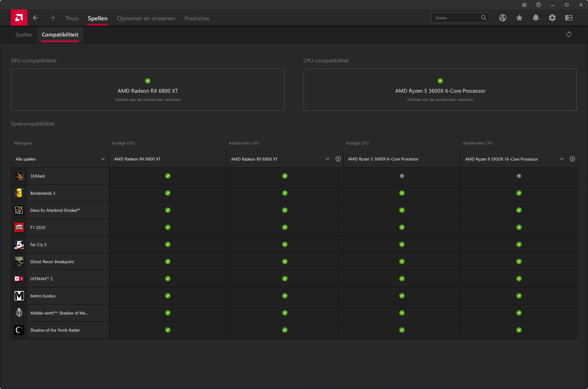This screenshot has height=389, width=588.
Task: Click 3DMark Aanbevolen CPU gray status icon
Action: [519, 176]
